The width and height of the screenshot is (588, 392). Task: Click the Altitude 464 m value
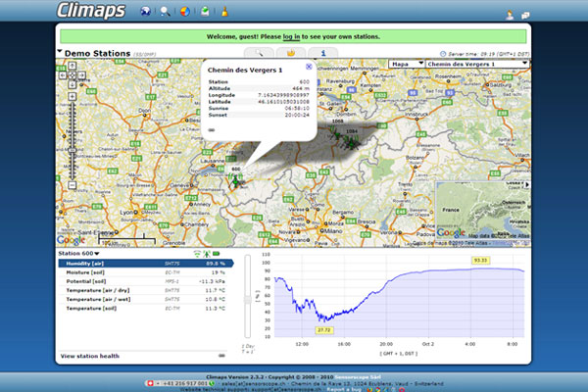pos(301,88)
